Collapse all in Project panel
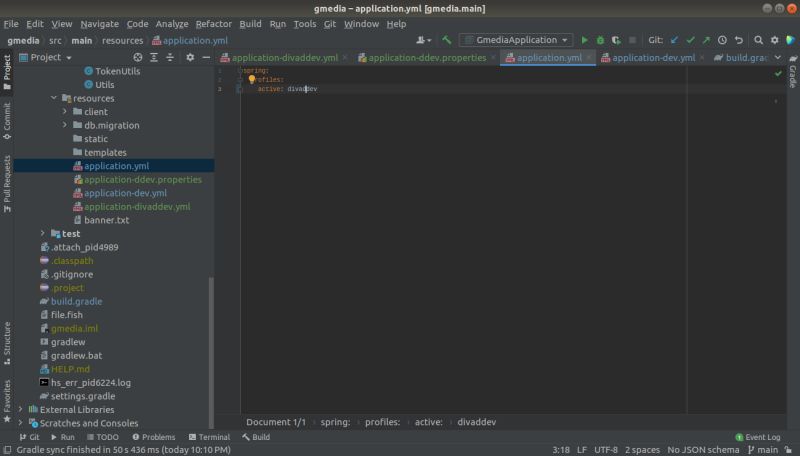The width and height of the screenshot is (800, 456). pos(170,58)
